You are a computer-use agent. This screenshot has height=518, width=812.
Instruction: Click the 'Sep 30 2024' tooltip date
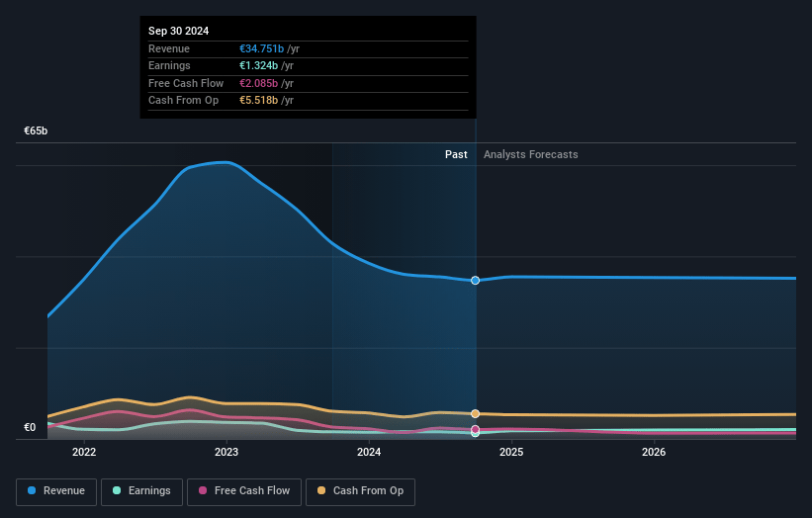179,31
